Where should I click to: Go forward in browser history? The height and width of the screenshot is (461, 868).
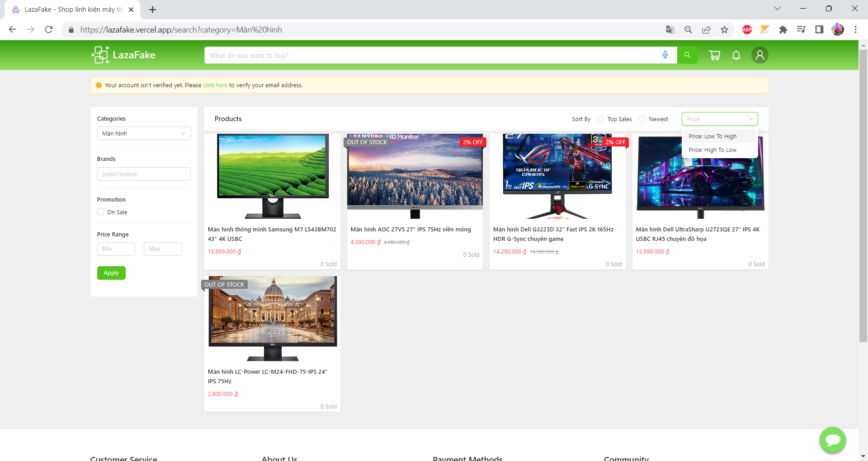pyautogui.click(x=30, y=29)
